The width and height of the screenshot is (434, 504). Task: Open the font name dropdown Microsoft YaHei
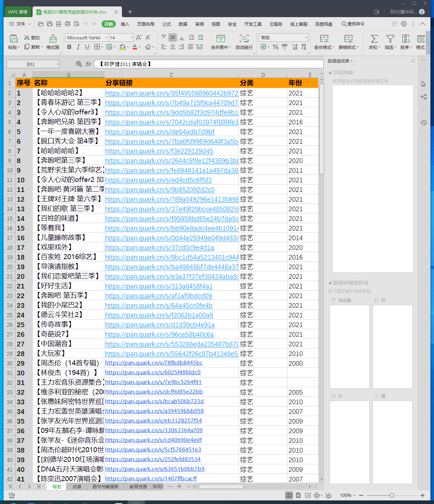(x=106, y=38)
